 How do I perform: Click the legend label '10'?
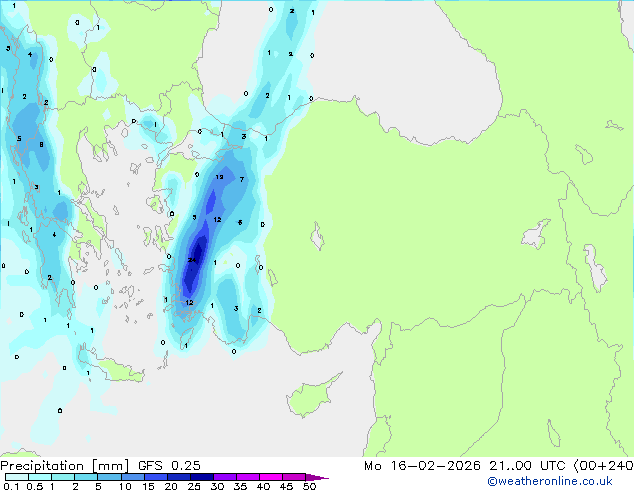(x=125, y=486)
